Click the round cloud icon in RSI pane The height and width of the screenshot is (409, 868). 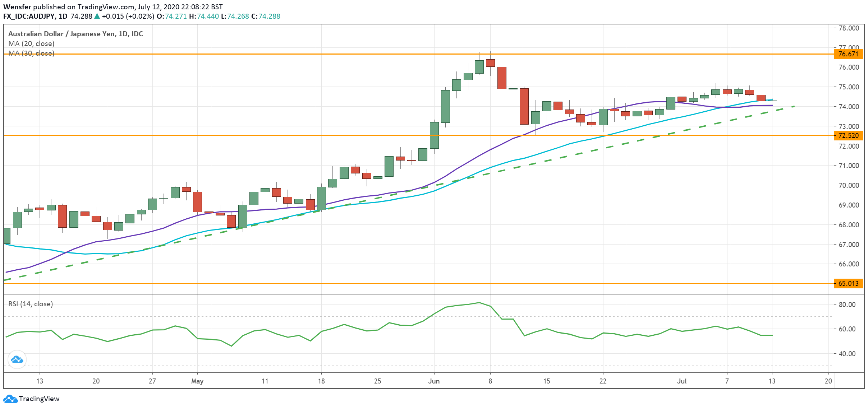[17, 359]
